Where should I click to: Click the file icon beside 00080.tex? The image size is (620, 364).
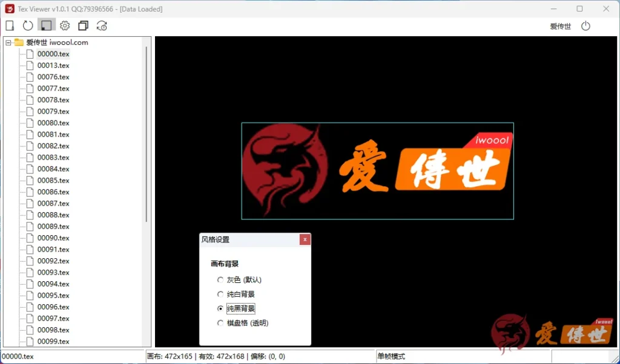[30, 123]
